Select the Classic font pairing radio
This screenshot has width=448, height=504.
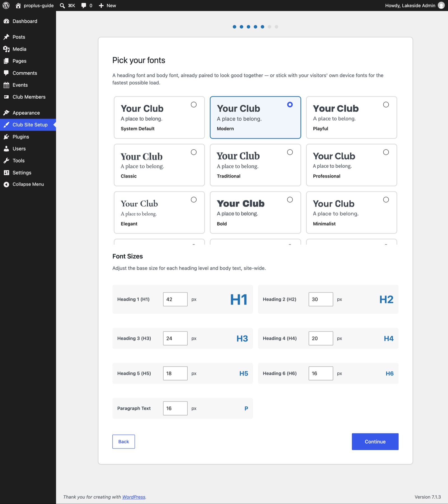(x=193, y=152)
